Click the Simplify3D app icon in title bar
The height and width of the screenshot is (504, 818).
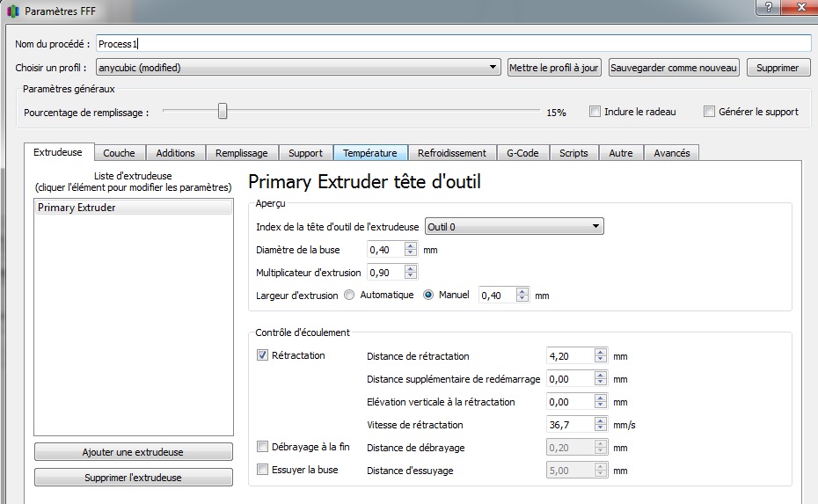point(13,11)
